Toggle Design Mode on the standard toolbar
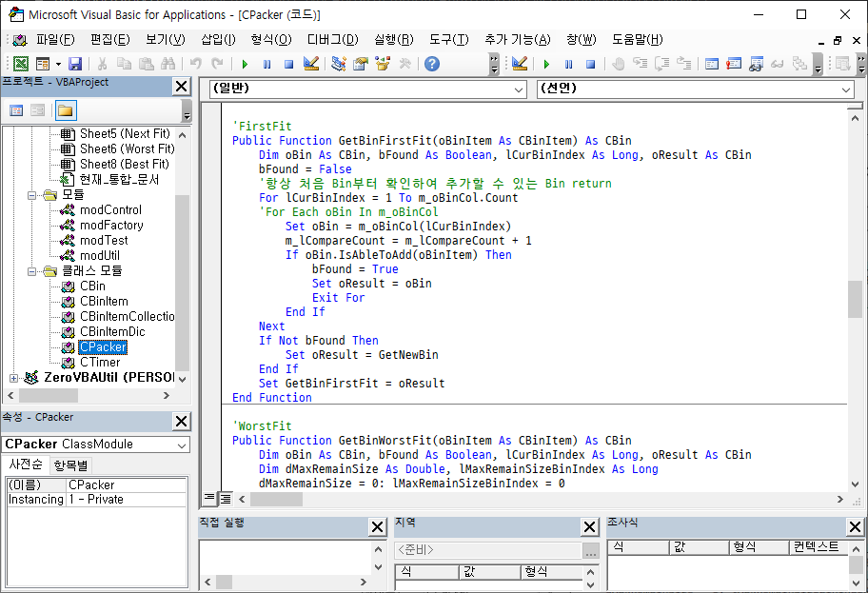Image resolution: width=868 pixels, height=593 pixels. [311, 64]
